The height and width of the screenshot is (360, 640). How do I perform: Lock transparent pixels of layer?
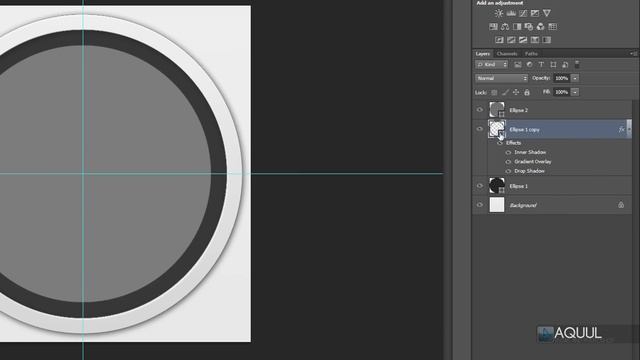point(494,93)
